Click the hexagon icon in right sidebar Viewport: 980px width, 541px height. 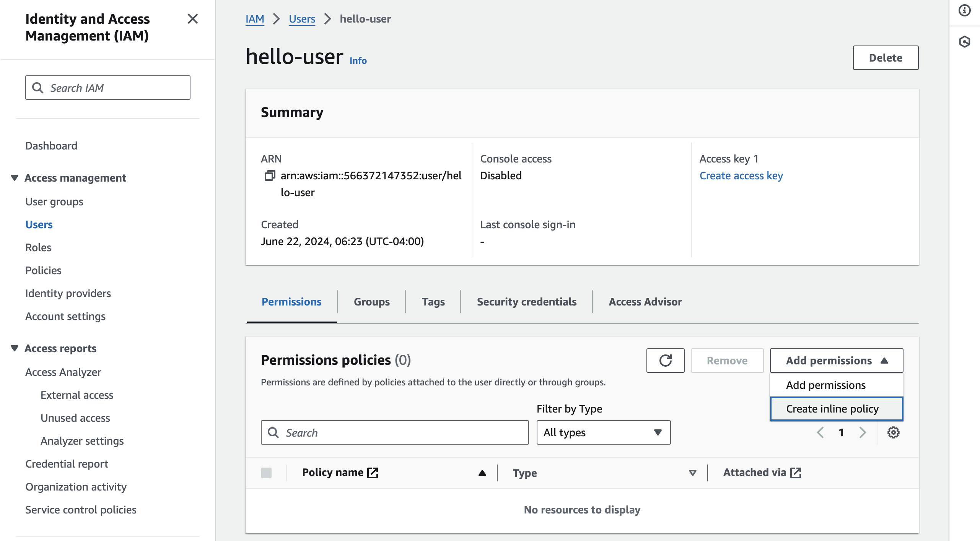964,42
